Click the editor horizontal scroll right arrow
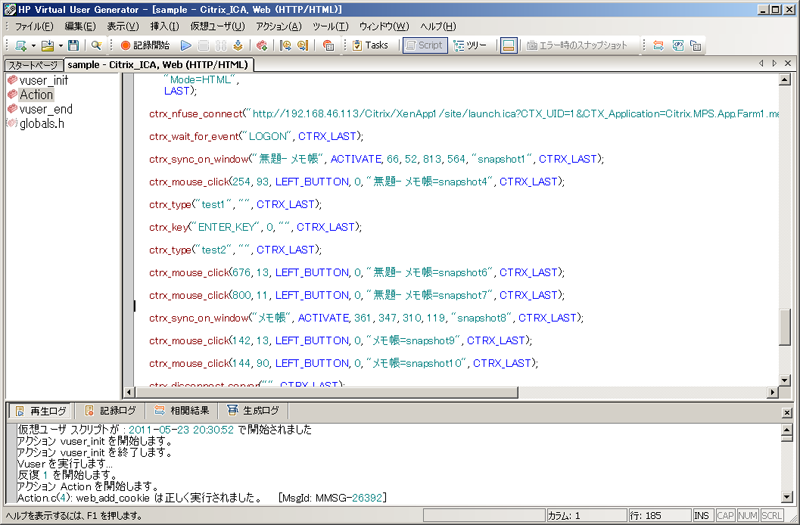 (x=773, y=392)
